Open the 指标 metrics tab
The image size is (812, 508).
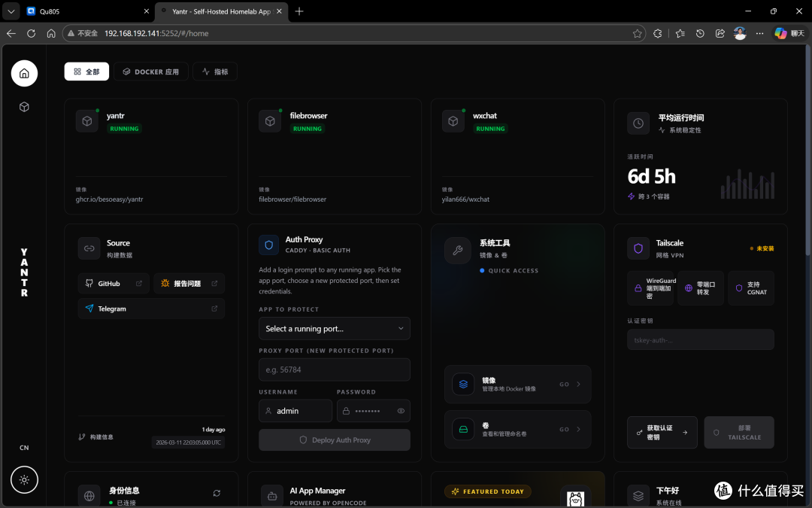tap(215, 71)
